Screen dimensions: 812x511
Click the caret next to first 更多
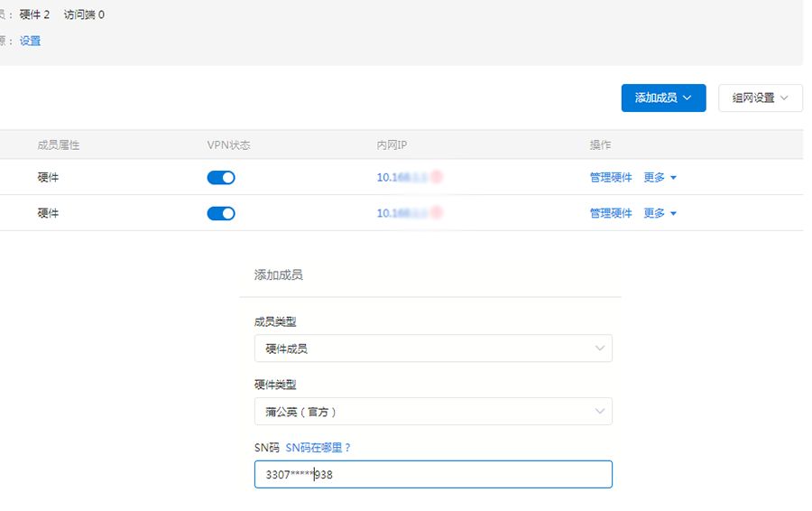click(x=673, y=178)
